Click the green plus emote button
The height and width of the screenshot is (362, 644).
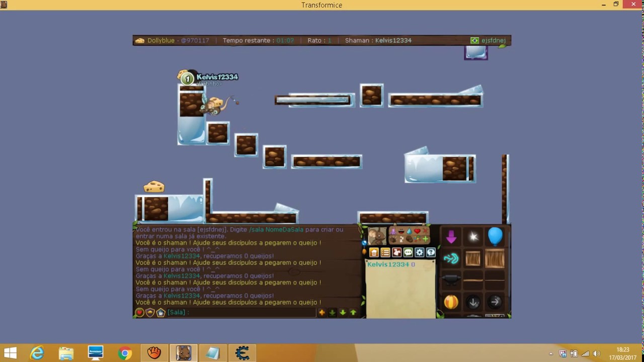coord(425,239)
